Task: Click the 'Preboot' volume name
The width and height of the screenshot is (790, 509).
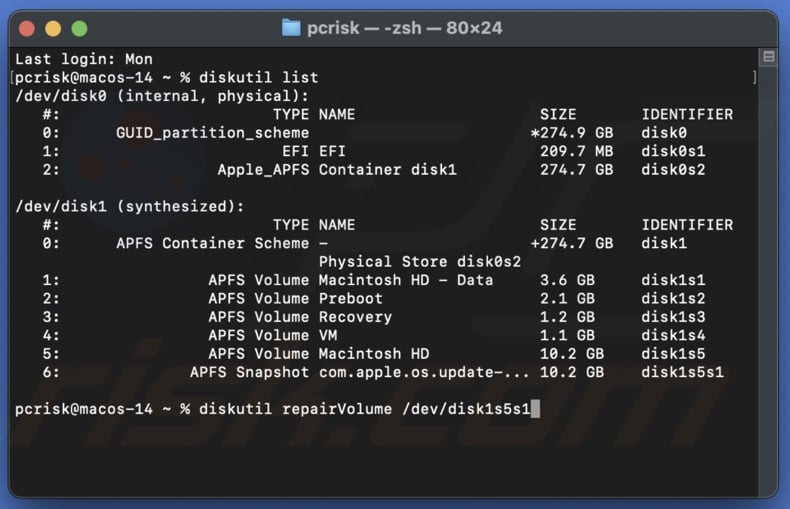Action: 350,298
